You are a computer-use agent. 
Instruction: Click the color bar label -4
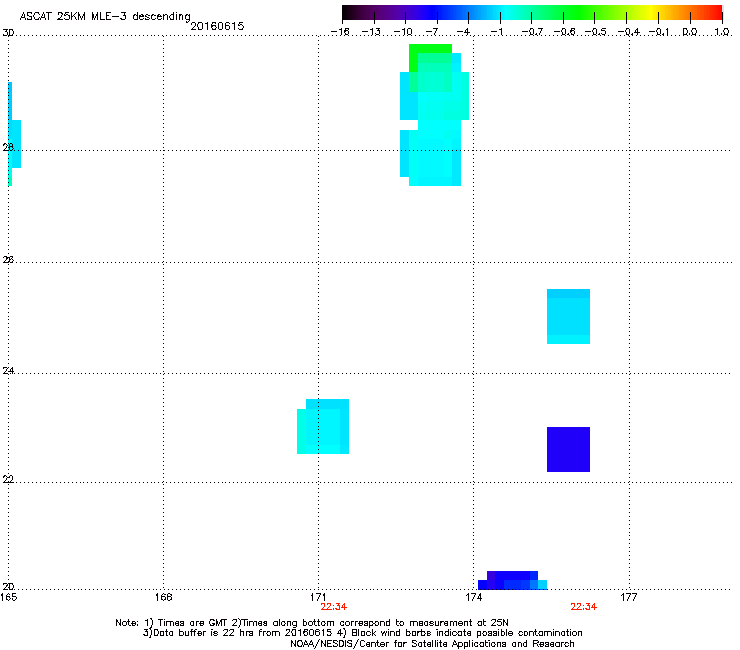464,32
